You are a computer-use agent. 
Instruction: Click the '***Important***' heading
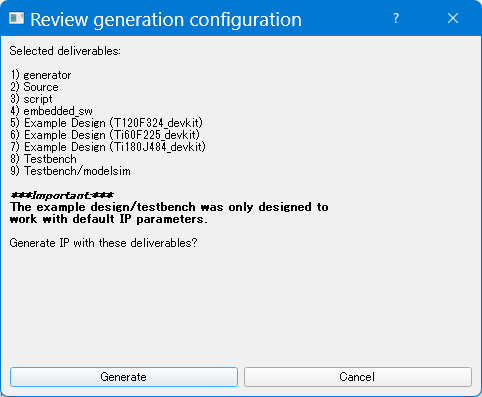(x=62, y=195)
